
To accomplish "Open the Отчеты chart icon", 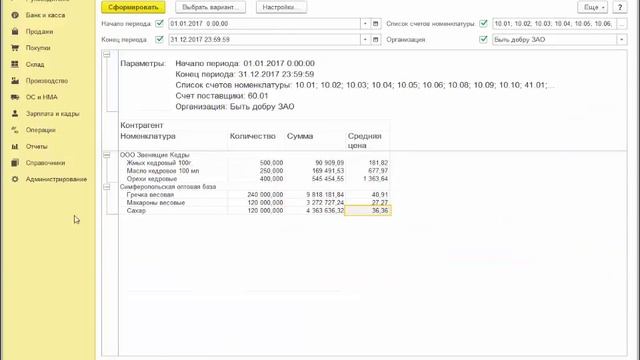I will (x=15, y=146).
